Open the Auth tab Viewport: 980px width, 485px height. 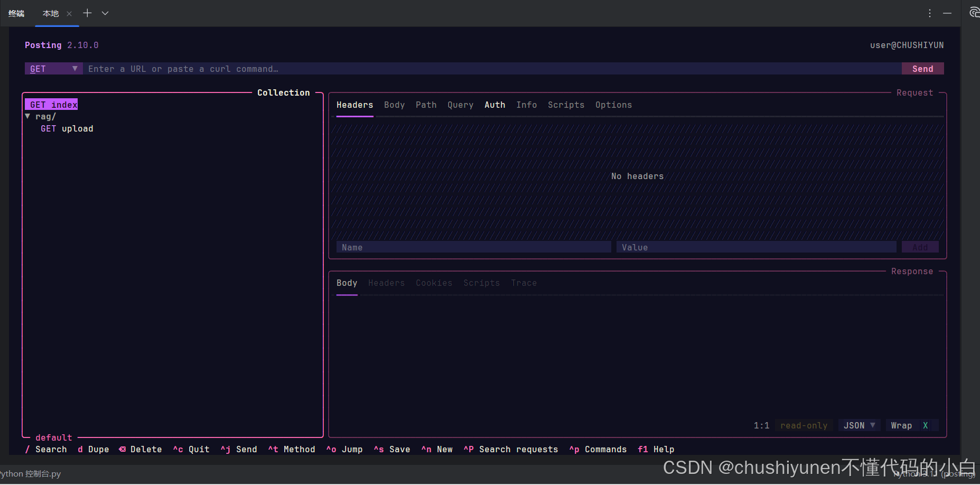coord(494,105)
